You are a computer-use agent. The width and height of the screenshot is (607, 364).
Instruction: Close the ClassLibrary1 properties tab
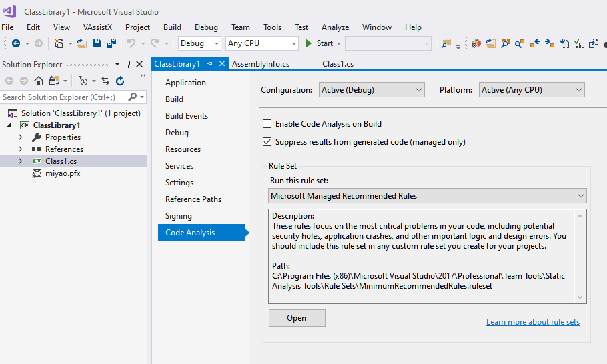coord(222,63)
